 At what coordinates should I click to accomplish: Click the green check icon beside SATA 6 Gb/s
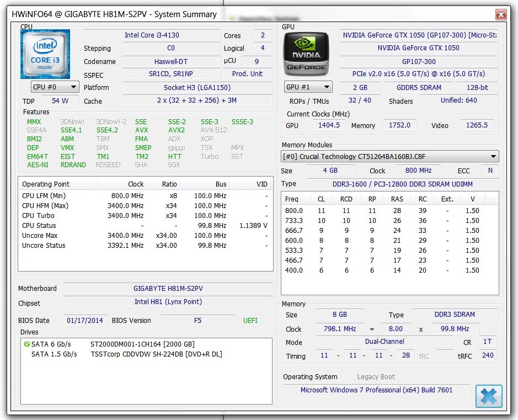click(27, 344)
